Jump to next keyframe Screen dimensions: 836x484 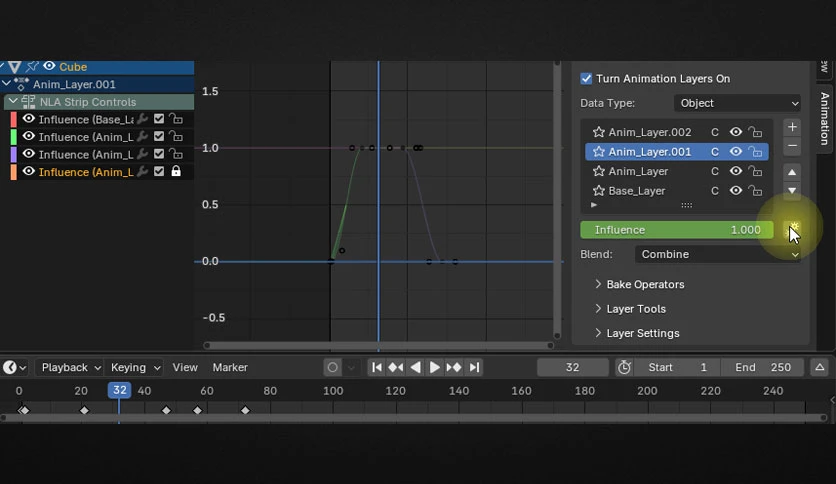[454, 367]
